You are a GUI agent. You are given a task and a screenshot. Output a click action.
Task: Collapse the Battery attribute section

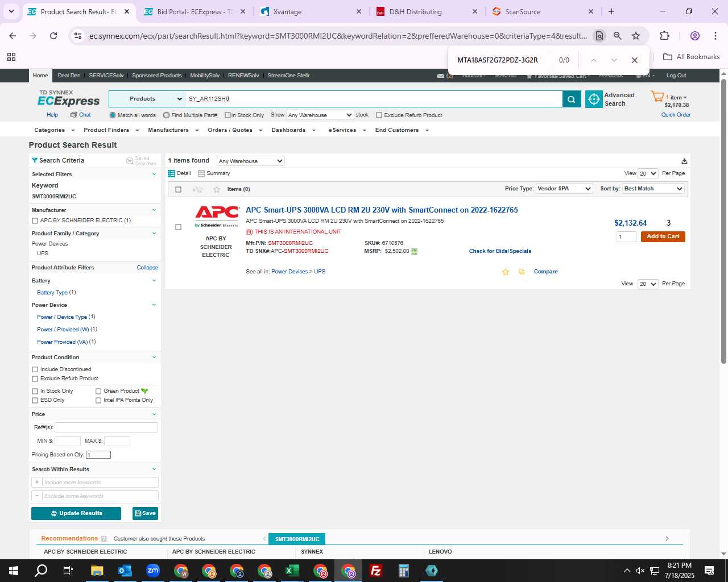154,280
